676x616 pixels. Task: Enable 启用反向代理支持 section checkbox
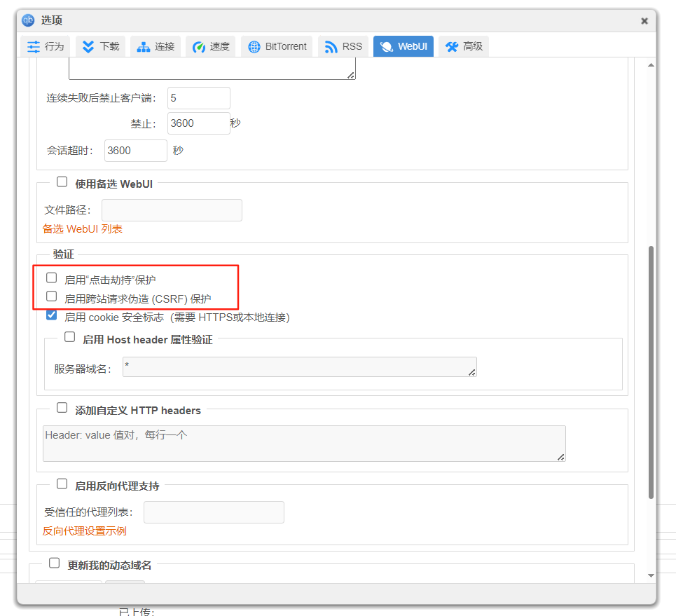tap(62, 484)
